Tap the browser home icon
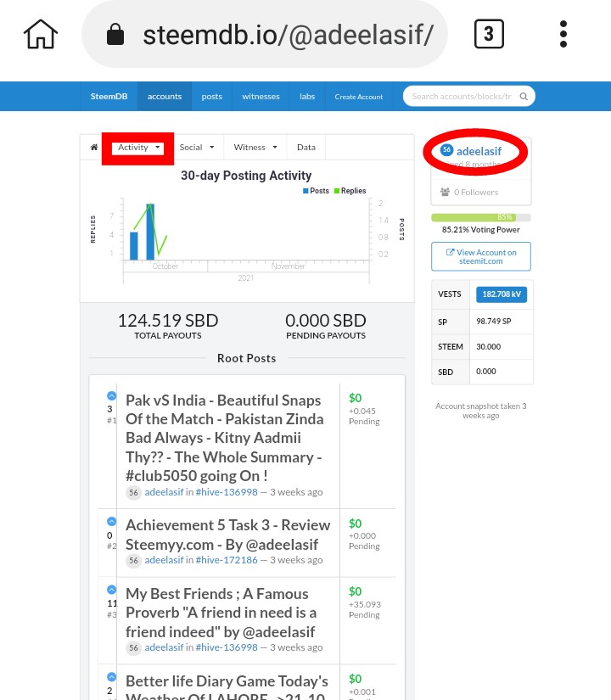This screenshot has height=700, width=611. [x=41, y=34]
